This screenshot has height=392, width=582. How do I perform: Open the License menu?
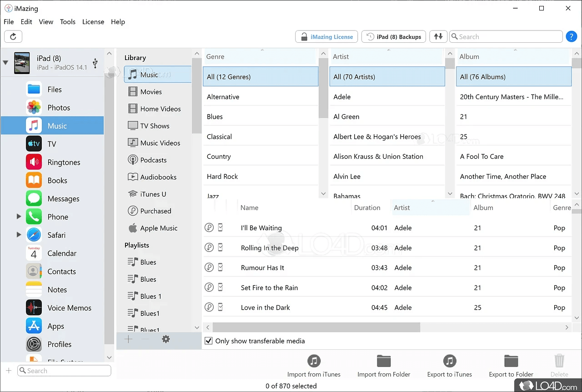[93, 22]
